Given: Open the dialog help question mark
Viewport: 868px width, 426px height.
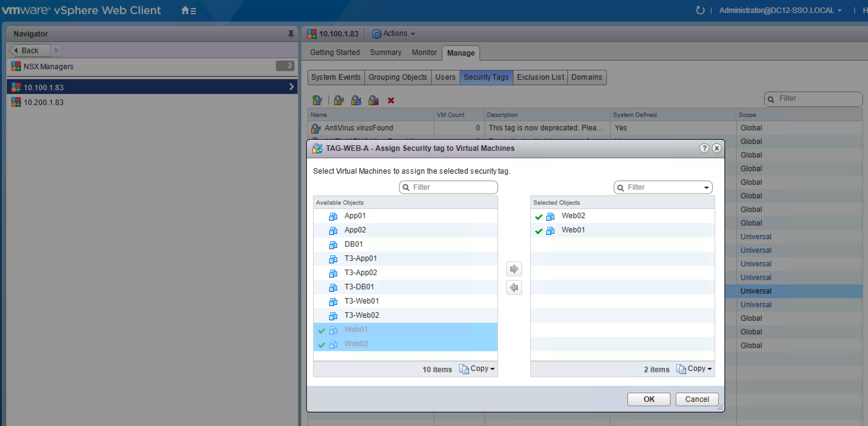Looking at the screenshot, I should point(704,148).
